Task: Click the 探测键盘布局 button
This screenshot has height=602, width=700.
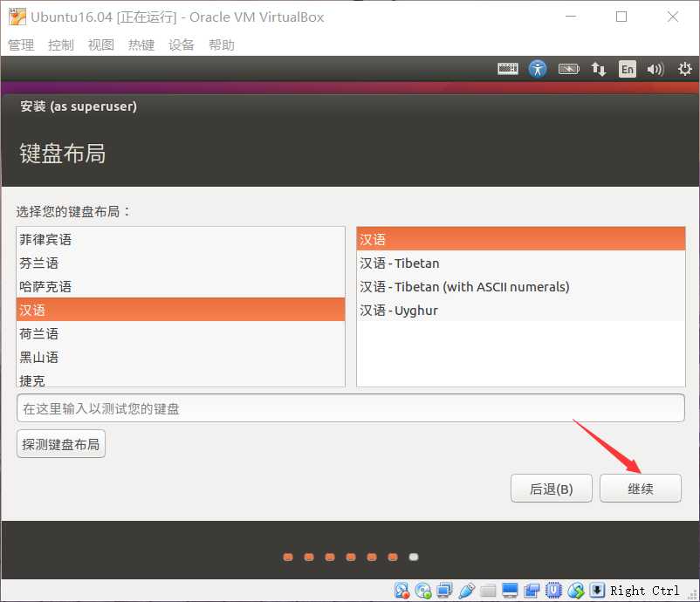Action: point(61,443)
